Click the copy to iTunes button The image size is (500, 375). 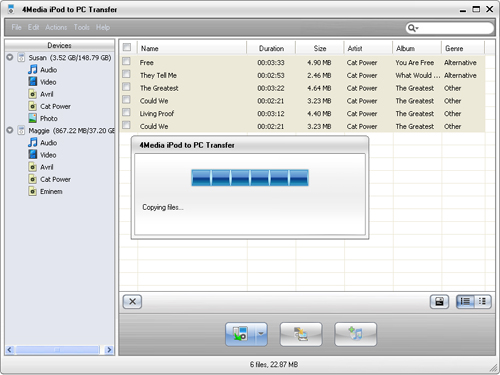tap(301, 334)
